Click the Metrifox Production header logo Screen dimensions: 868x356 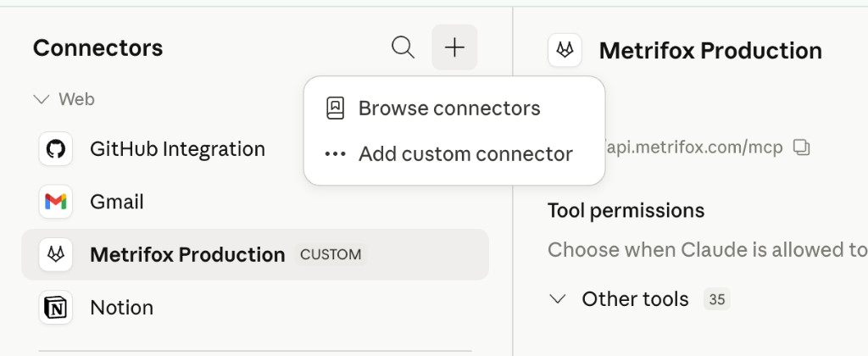[x=565, y=50]
